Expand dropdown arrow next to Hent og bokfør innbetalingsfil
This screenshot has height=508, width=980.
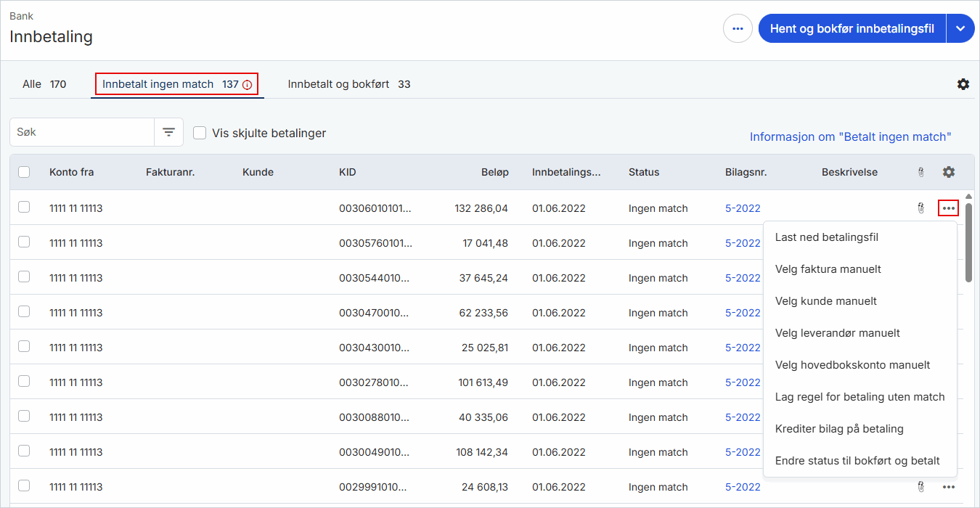tap(960, 28)
